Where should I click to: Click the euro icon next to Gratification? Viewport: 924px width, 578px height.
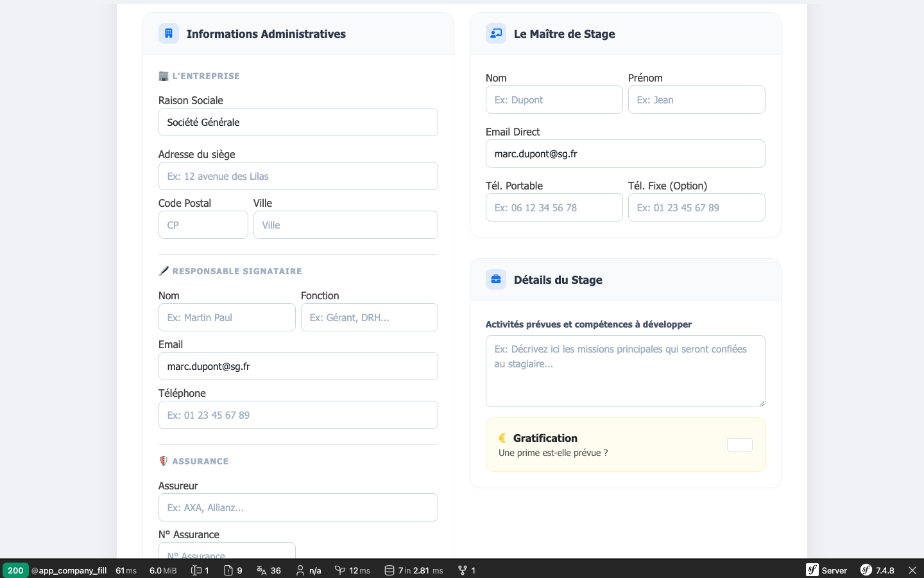(x=502, y=438)
